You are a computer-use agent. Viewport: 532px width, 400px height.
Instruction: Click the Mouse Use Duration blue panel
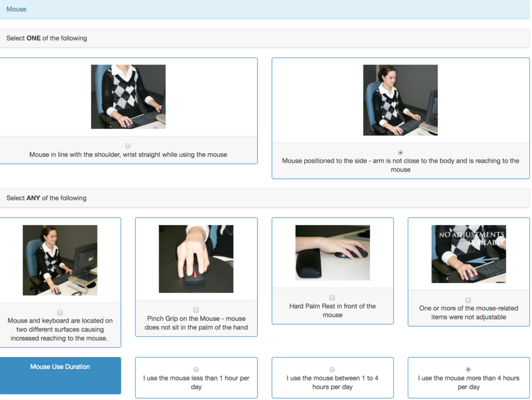coord(60,375)
